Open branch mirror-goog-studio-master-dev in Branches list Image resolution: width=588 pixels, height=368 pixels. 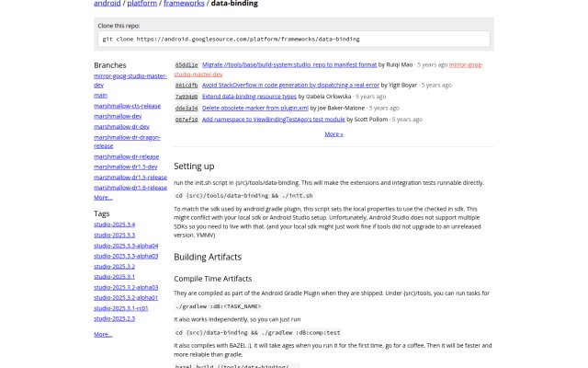(x=130, y=80)
